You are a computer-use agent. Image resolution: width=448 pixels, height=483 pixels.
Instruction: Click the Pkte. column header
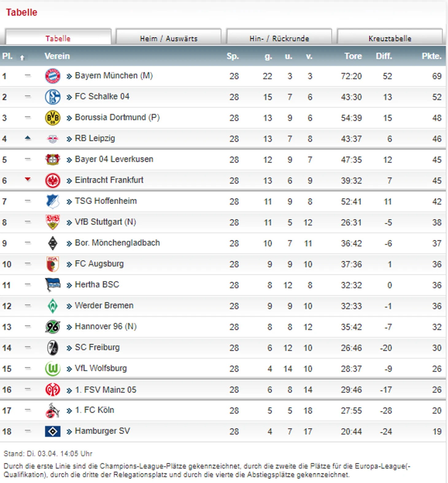point(431,56)
